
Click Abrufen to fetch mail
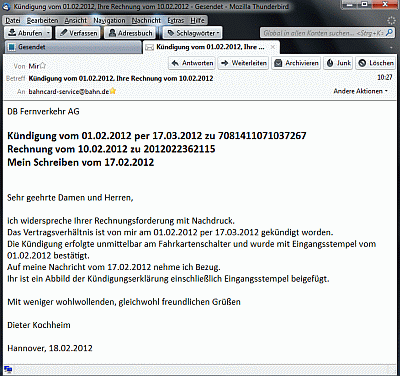[x=25, y=33]
